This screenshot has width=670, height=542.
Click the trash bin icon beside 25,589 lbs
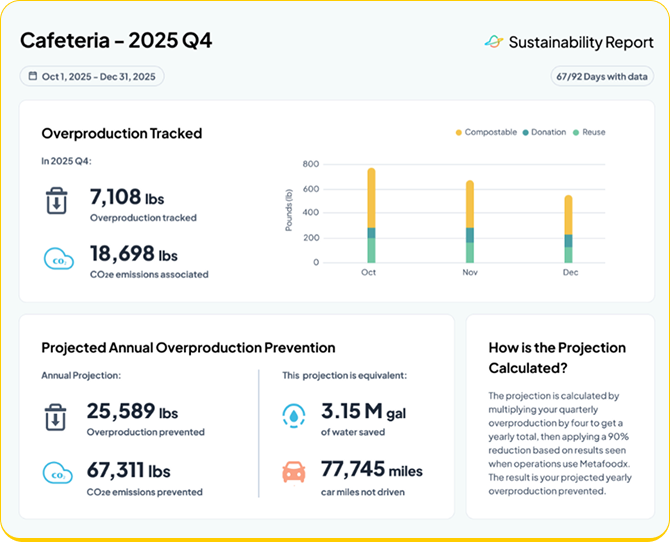[55, 417]
